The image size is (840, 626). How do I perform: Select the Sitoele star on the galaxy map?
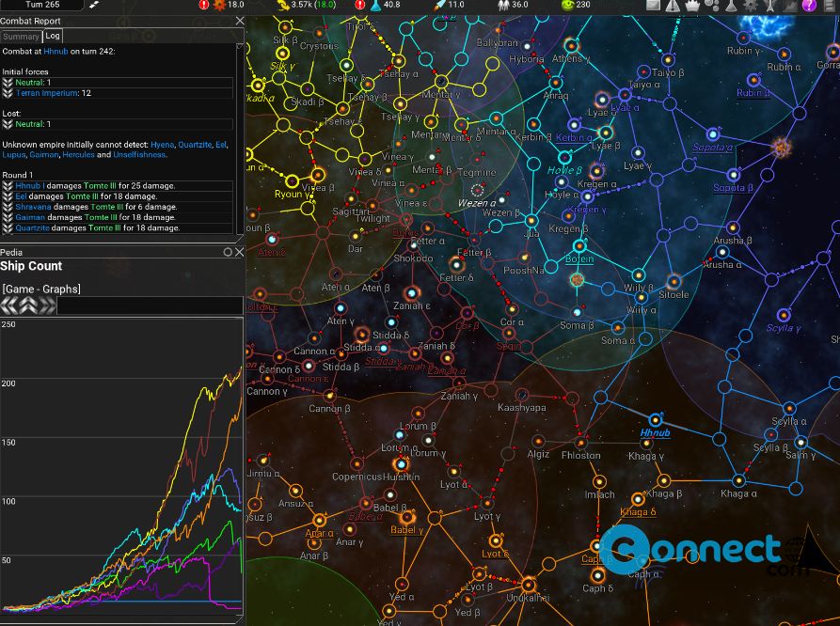[674, 282]
